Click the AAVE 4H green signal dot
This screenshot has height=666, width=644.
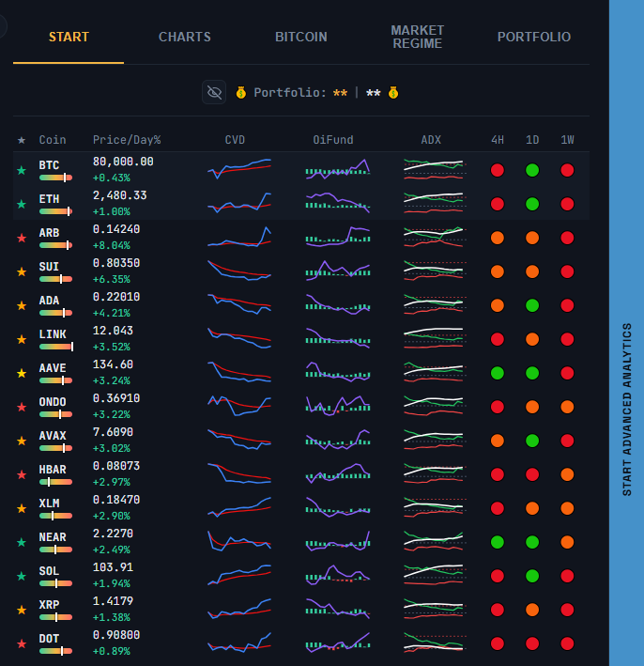click(498, 373)
